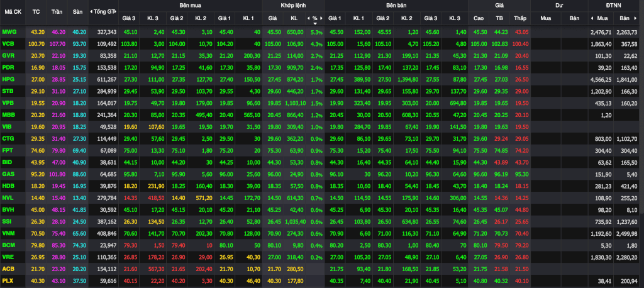Open the VPB stock ticker
This screenshot has height=288, width=644.
(x=8, y=103)
